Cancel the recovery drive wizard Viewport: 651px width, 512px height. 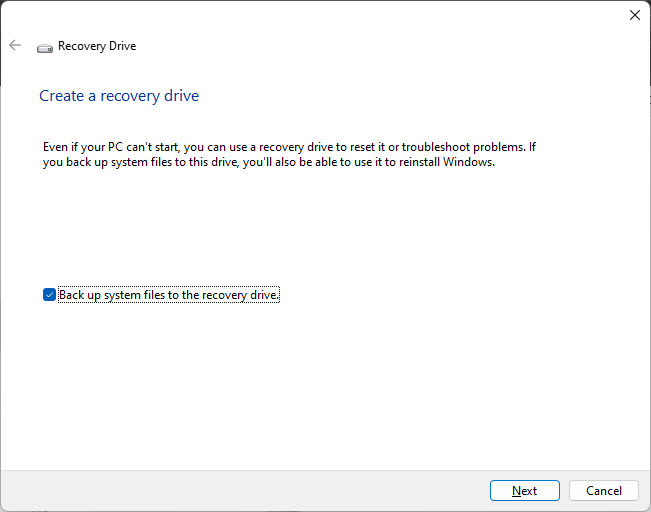603,490
